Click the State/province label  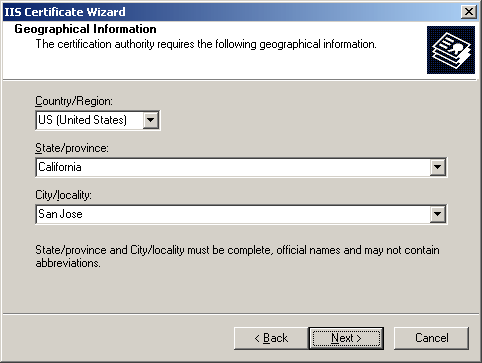(72, 148)
